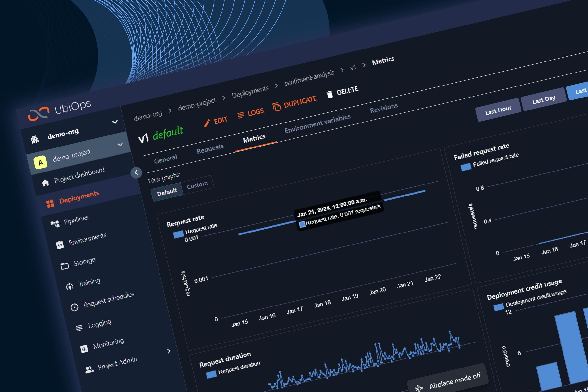Open Request schedules clock icon
This screenshot has height=392, width=588.
(x=74, y=307)
